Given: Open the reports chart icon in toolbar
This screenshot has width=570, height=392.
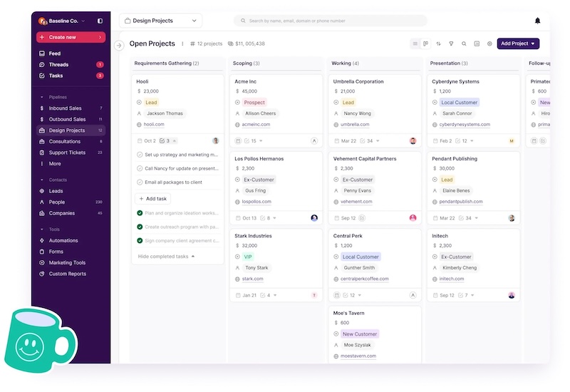Looking at the screenshot, I should pos(477,43).
